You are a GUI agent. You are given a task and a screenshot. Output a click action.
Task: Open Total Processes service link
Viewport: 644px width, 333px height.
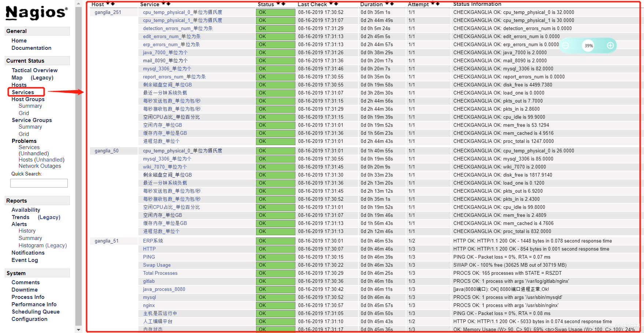(x=160, y=273)
